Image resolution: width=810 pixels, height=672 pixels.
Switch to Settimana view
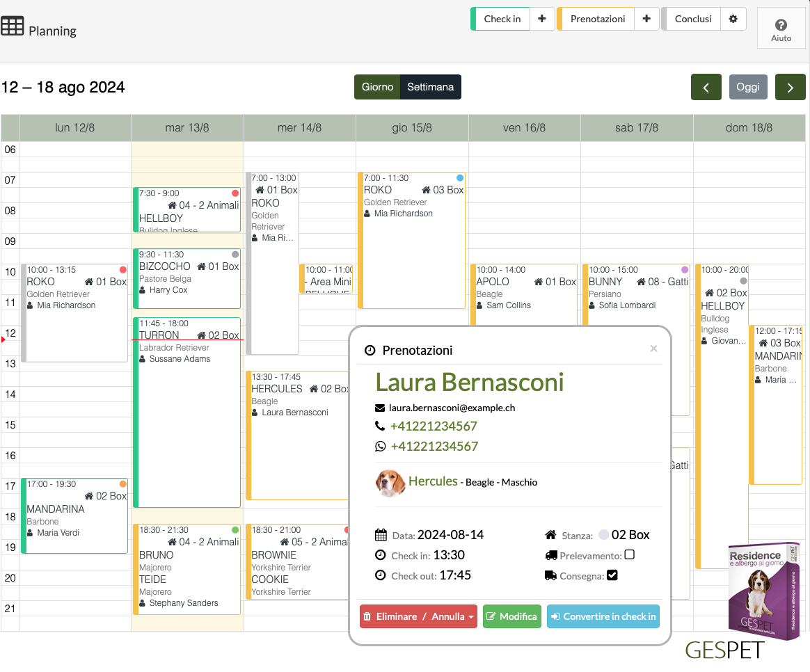(430, 87)
